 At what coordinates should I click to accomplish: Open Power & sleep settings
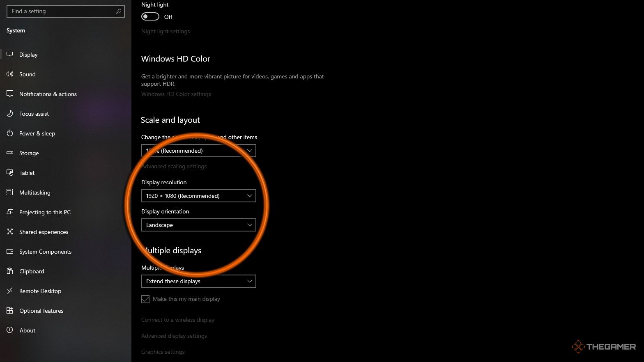(x=66, y=133)
